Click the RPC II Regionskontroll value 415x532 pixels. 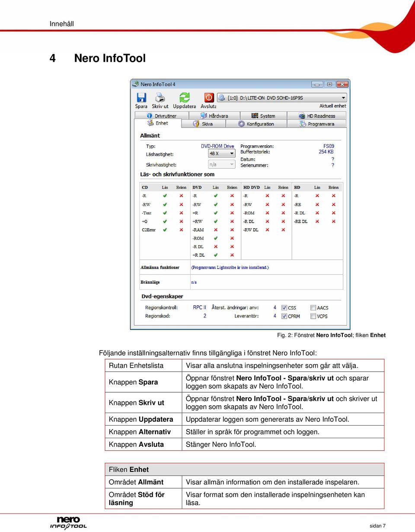200,308
